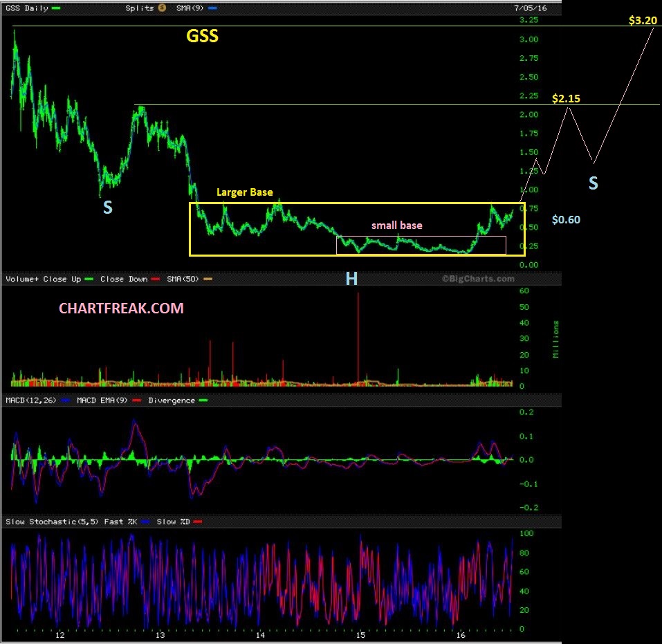This screenshot has height=644, width=662.
Task: Select the SMA(9) blue line indicator swatch
Action: click(212, 8)
